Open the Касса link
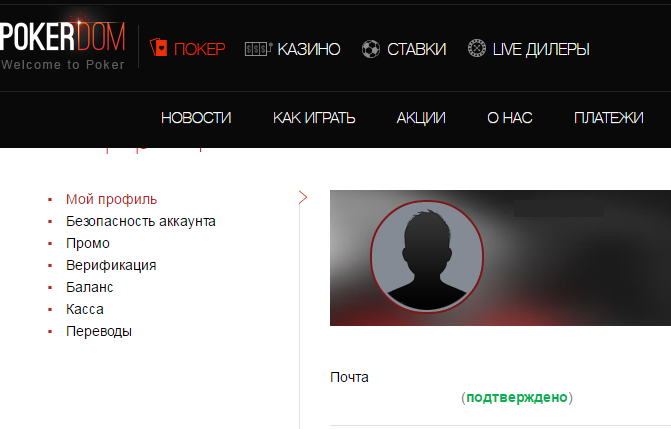The image size is (671, 429). [x=85, y=309]
